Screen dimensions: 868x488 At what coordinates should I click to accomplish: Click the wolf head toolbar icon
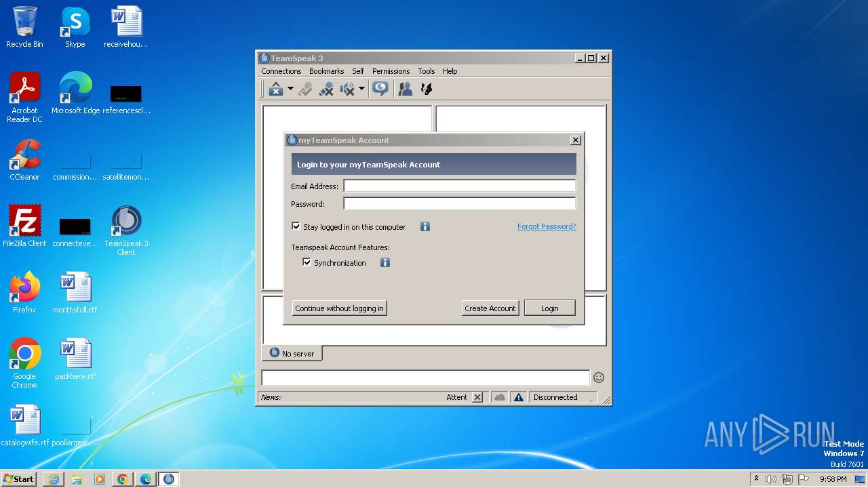pos(427,89)
